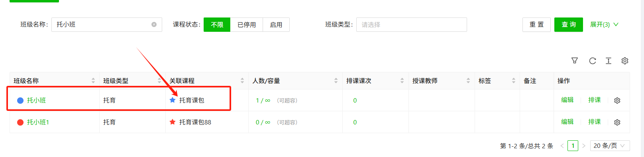This screenshot has width=644, height=157.
Task: Open the 20 条/页 page size dropdown
Action: pyautogui.click(x=610, y=146)
